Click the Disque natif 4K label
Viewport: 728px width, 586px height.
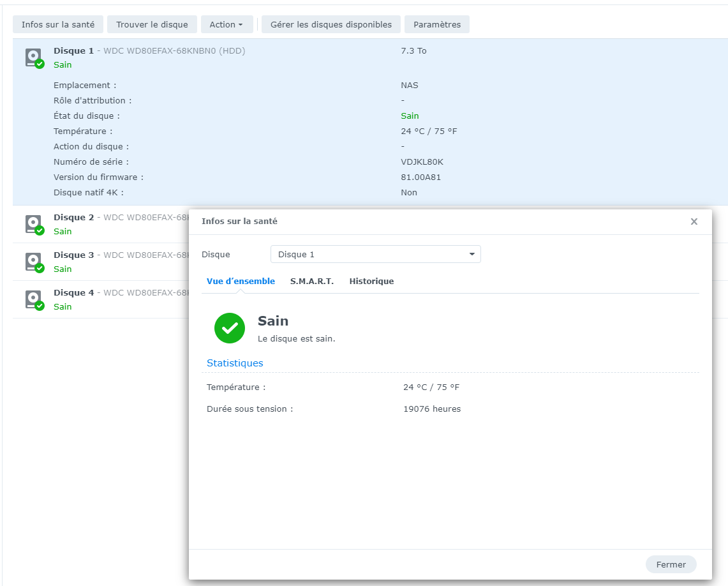point(88,192)
